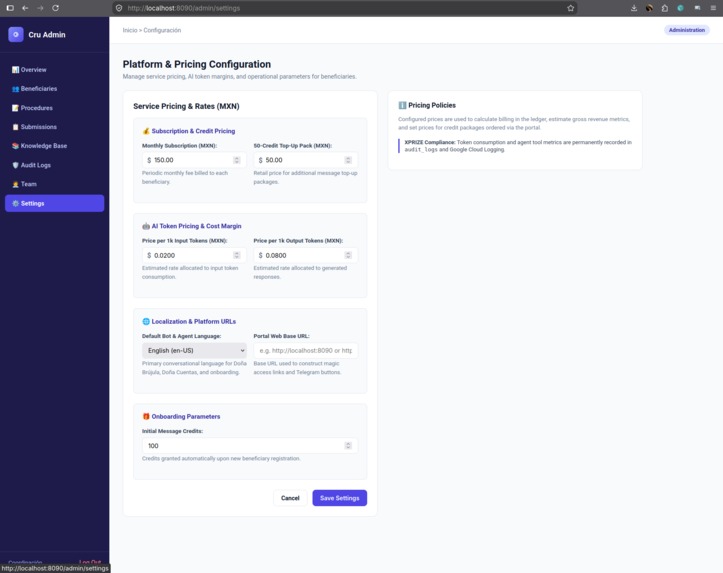
Task: Click the Submissions clipboard icon
Action: (15, 127)
